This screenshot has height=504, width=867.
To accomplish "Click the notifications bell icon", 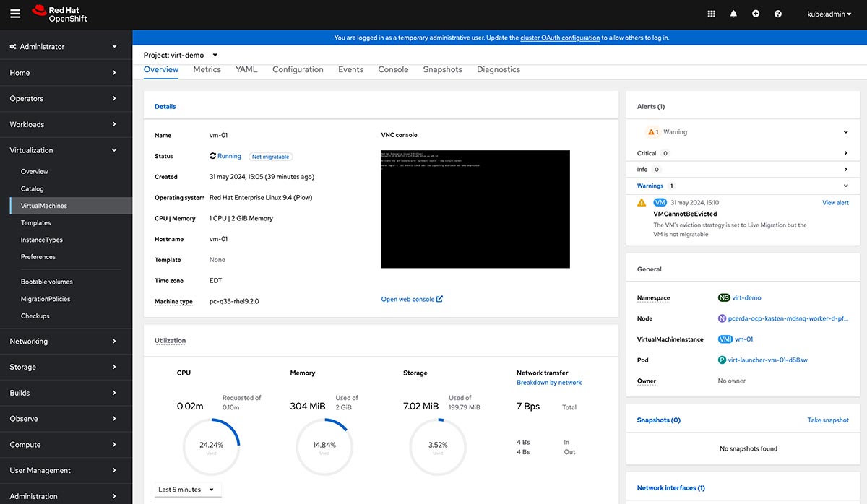I will [733, 14].
